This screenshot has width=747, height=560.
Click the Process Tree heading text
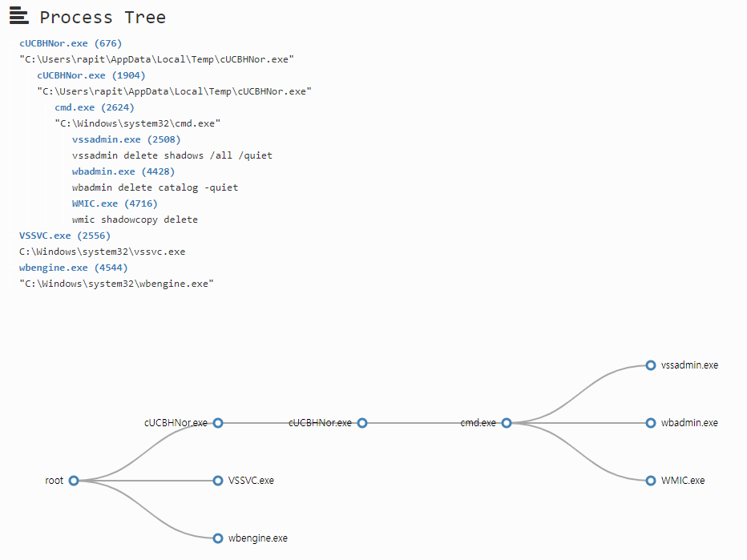pyautogui.click(x=103, y=18)
